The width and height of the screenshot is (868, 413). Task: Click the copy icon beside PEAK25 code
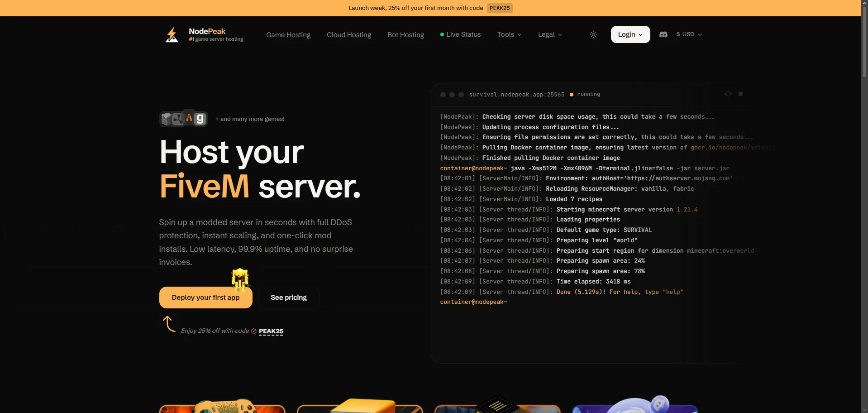(x=253, y=331)
